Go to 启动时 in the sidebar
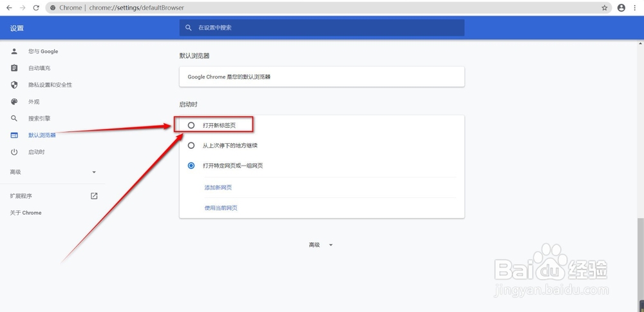Viewport: 644px width, 312px height. pyautogui.click(x=37, y=152)
